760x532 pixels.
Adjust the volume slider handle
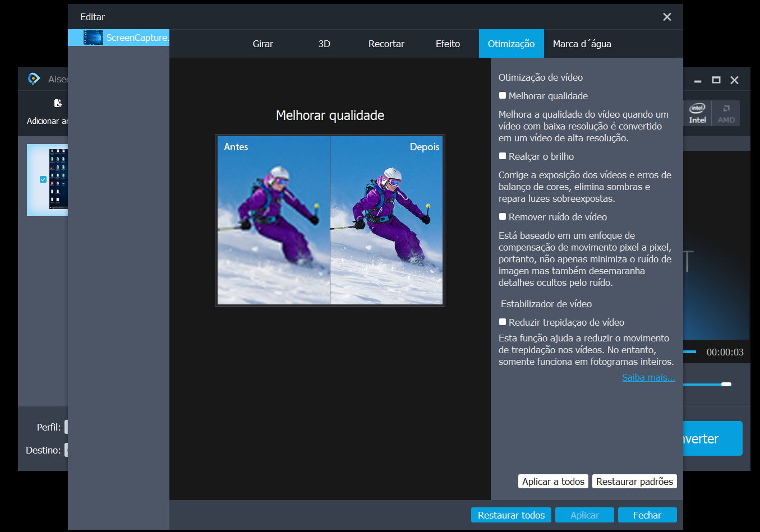point(726,384)
